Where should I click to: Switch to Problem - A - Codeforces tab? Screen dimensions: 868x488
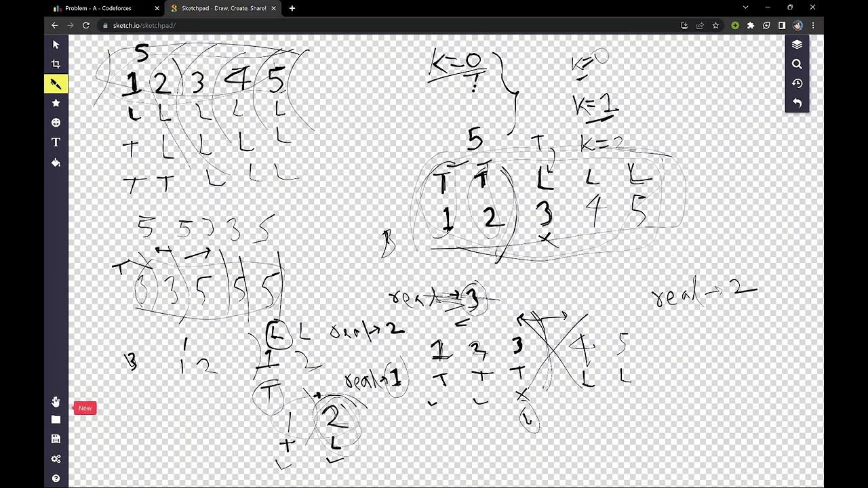point(106,8)
